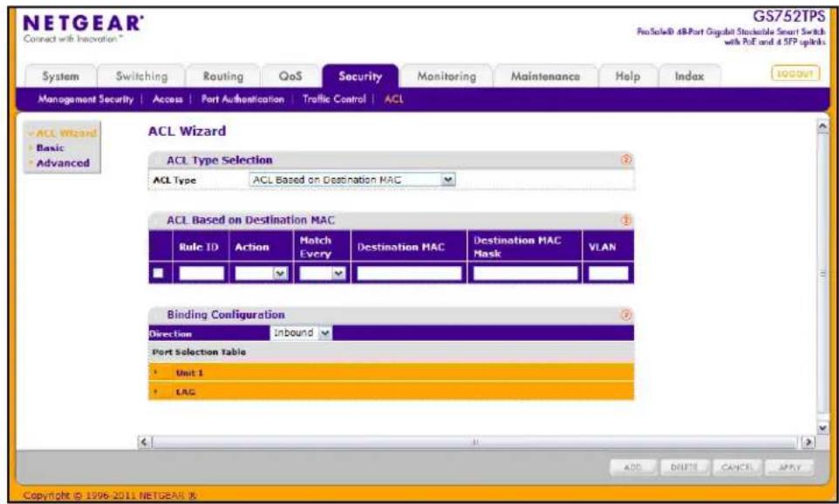Open the Access submenu
The image size is (839, 504).
[x=167, y=99]
